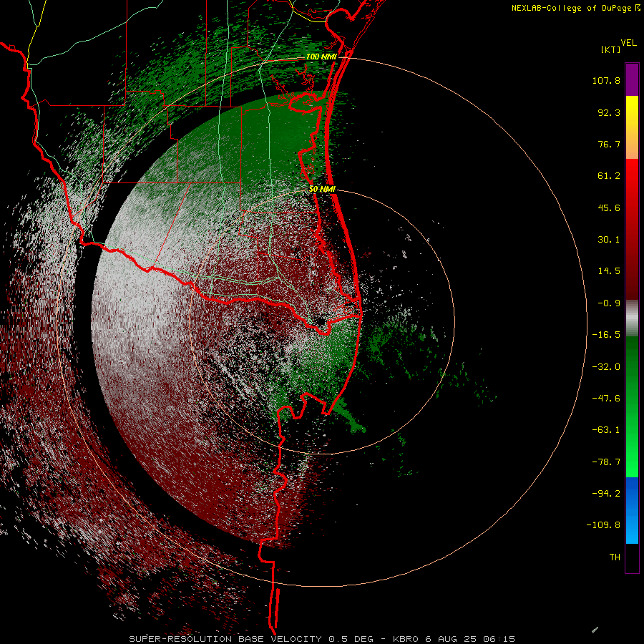Click the 50 NMI range ring label

pyautogui.click(x=323, y=189)
